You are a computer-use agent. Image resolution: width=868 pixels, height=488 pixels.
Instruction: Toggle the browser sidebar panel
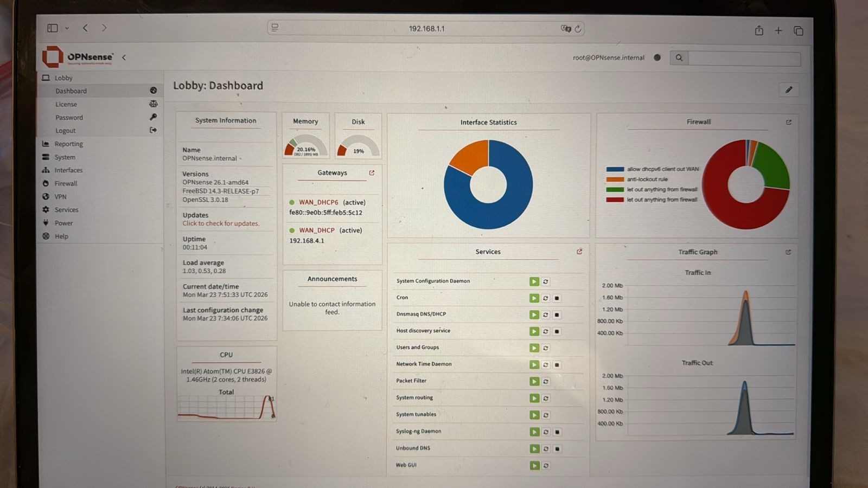53,28
